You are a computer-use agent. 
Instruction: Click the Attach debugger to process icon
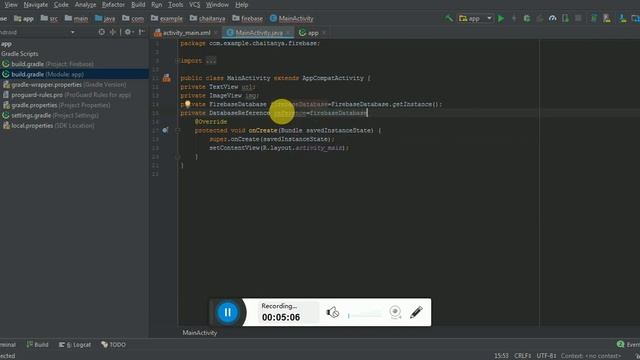click(565, 18)
